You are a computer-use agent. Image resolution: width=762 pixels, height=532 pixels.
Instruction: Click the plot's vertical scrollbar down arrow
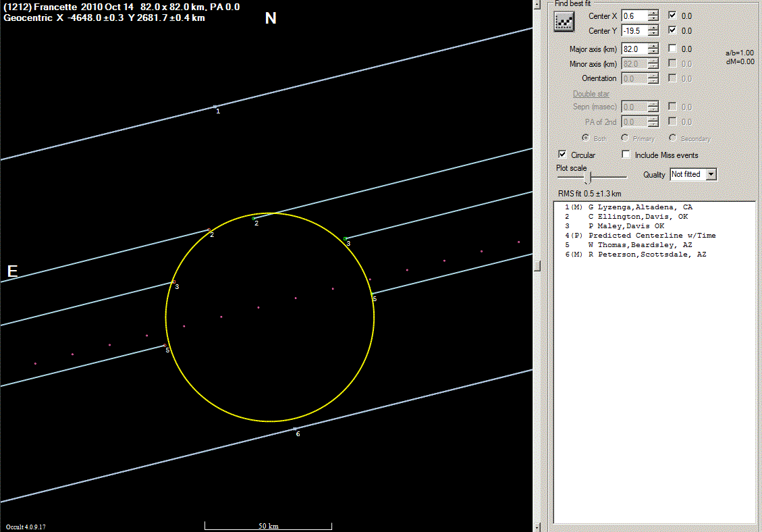tap(537, 527)
